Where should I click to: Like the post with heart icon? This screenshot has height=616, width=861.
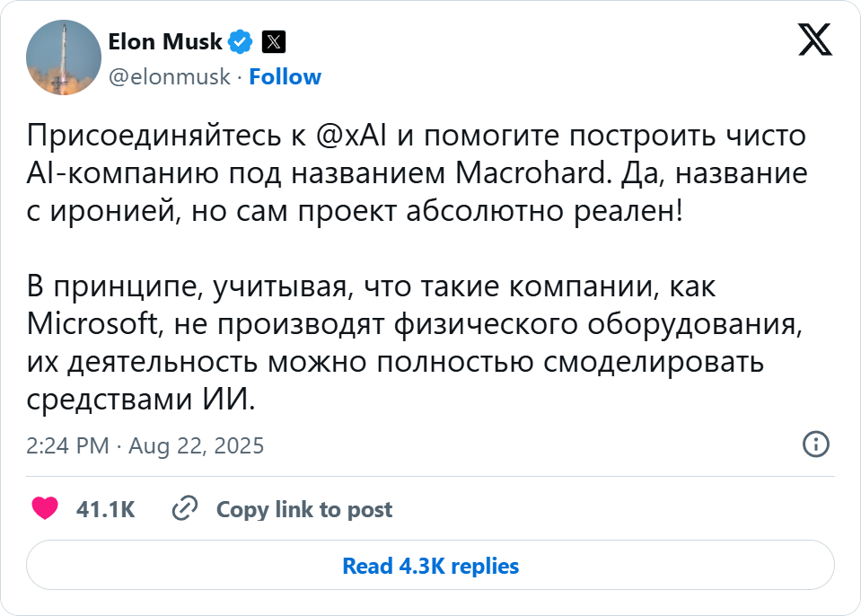point(45,509)
